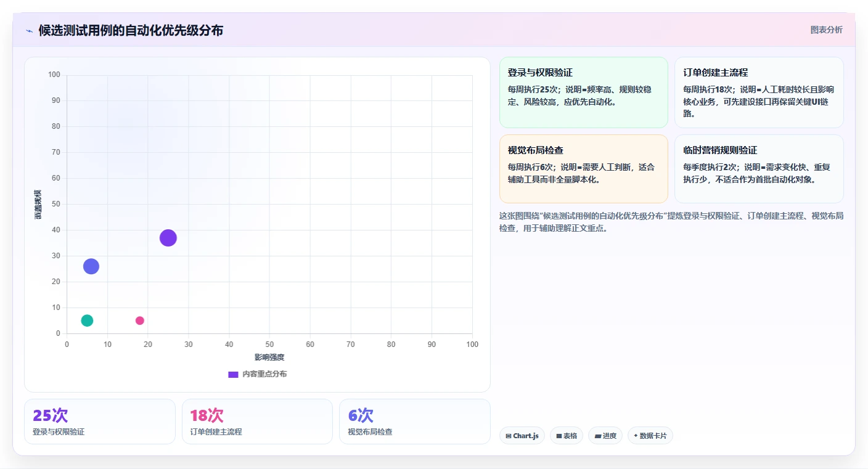This screenshot has width=868, height=469.
Task: Click the sparkle icon in 数据卡片 chip
Action: coord(636,436)
